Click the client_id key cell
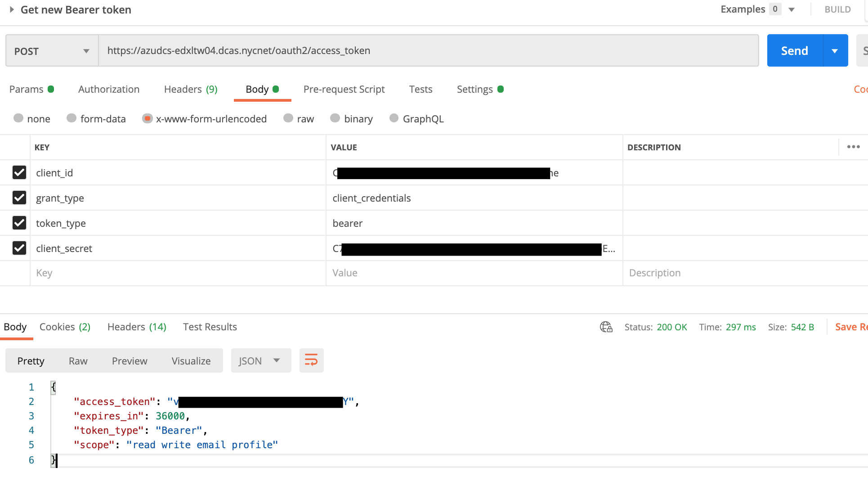This screenshot has height=477, width=868. pyautogui.click(x=178, y=172)
